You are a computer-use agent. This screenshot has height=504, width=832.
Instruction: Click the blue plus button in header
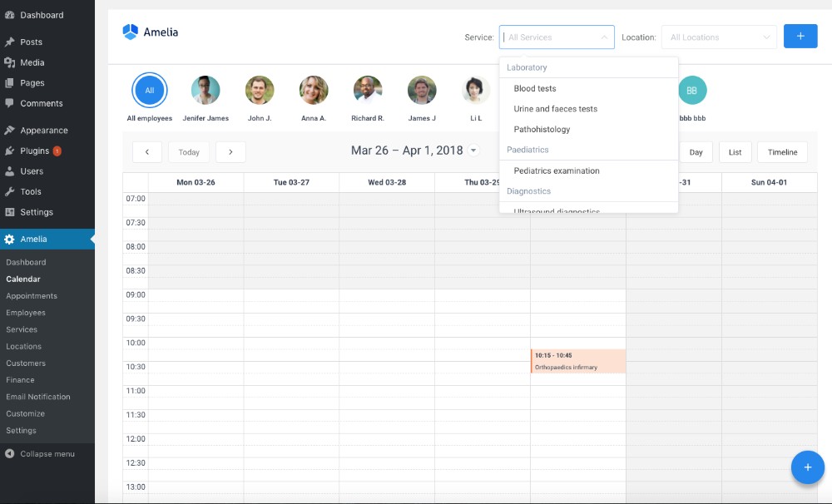pos(800,37)
